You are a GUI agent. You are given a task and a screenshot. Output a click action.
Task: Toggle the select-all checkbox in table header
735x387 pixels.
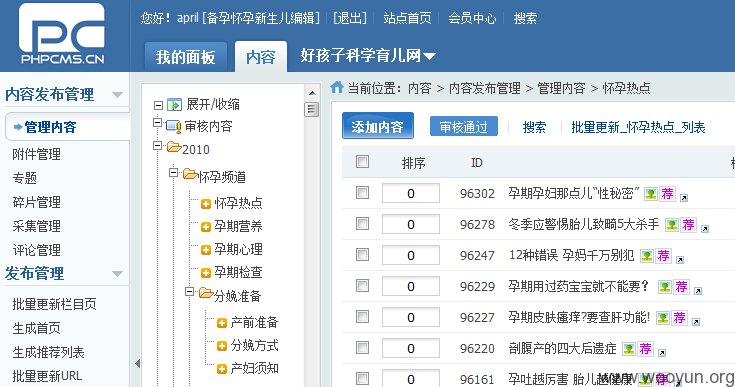click(362, 162)
